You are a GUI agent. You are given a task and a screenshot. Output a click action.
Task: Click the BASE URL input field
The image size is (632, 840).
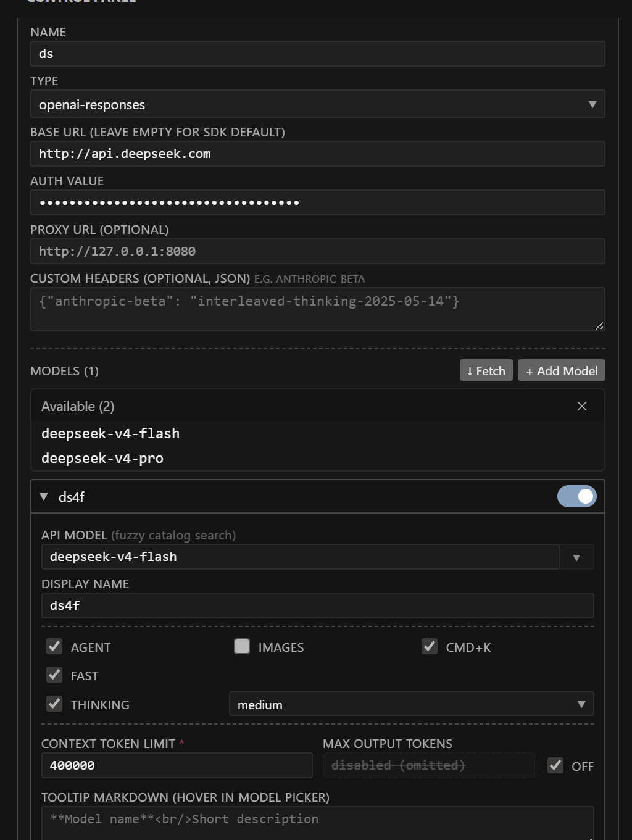[317, 154]
